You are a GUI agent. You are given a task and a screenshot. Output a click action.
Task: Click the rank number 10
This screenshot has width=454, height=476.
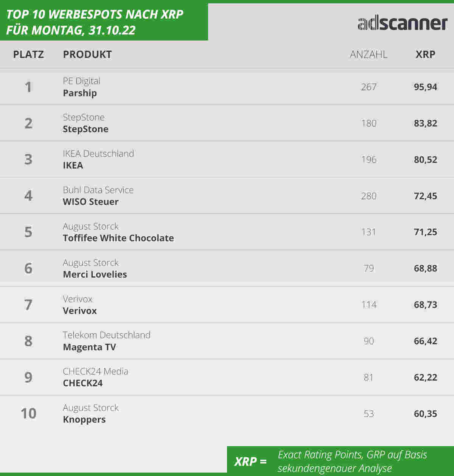click(x=28, y=414)
